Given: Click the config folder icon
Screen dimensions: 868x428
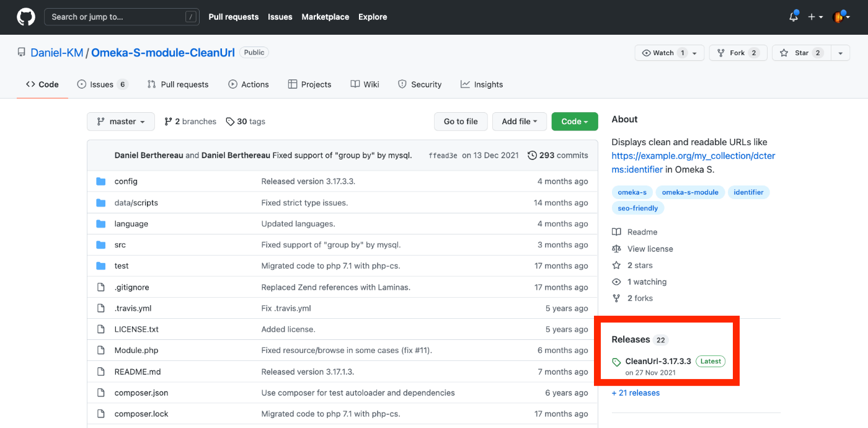Looking at the screenshot, I should pos(101,182).
